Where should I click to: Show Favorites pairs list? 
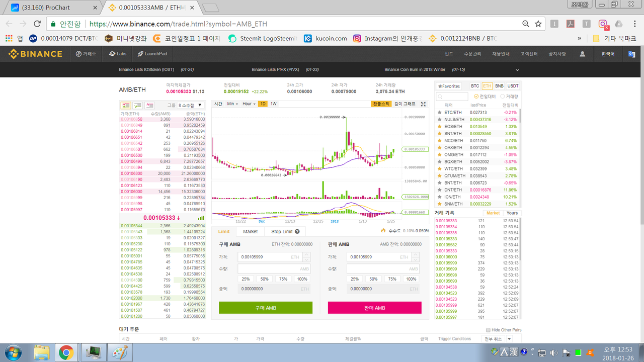449,86
